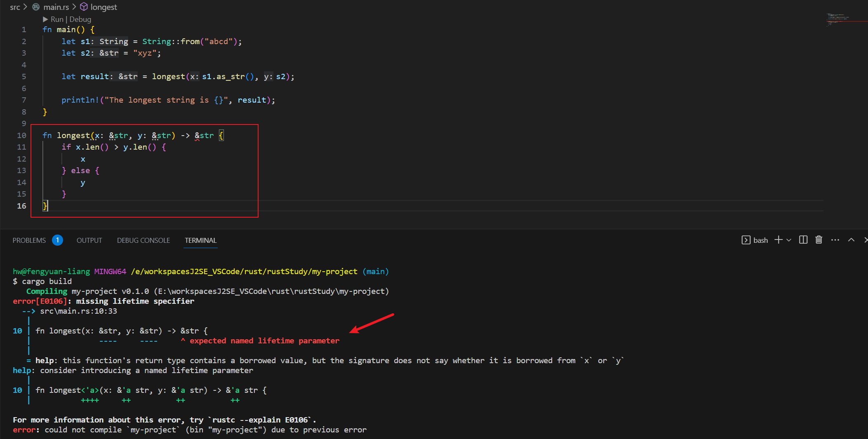The image size is (868, 439).
Task: Click the problems count badge 1
Action: point(57,240)
